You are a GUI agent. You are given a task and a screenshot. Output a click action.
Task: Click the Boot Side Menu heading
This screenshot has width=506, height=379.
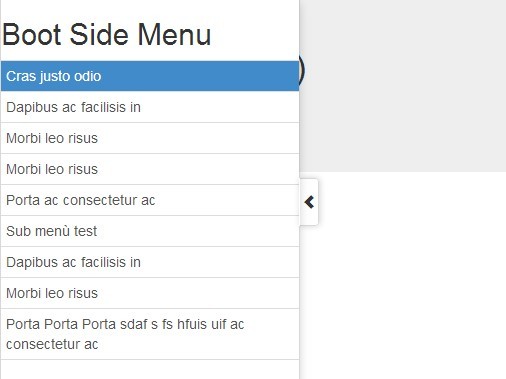point(107,35)
